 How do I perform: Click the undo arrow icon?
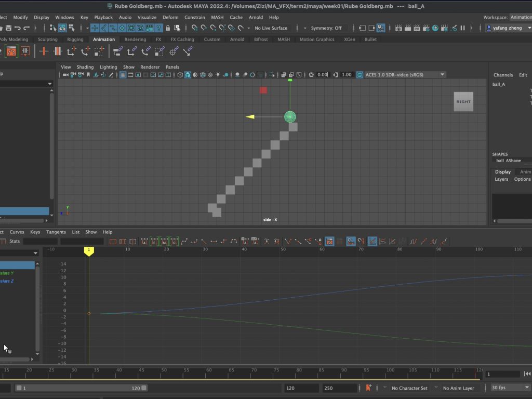pos(17,28)
